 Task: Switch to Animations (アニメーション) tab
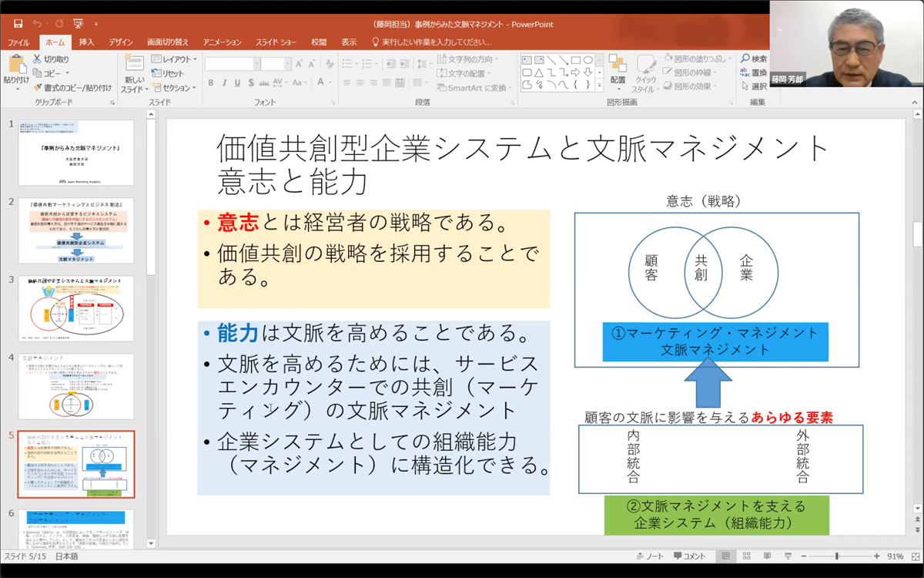pyautogui.click(x=223, y=42)
